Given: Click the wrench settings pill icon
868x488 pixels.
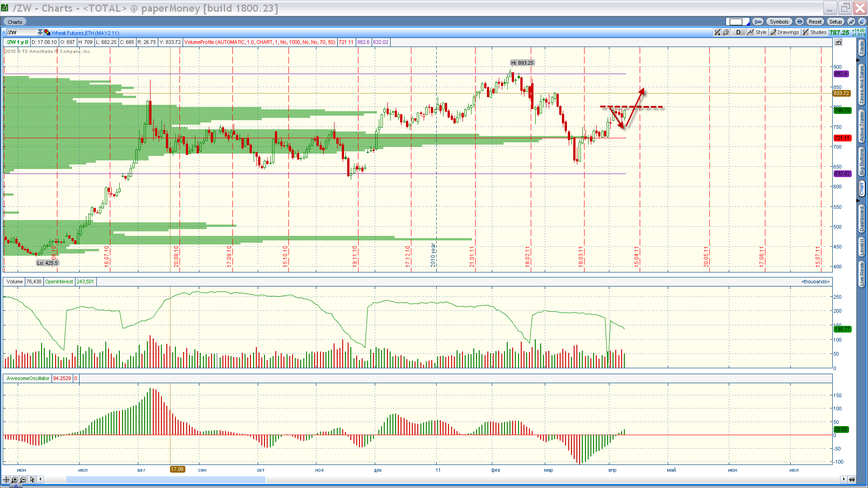Looking at the screenshot, I should 758,22.
